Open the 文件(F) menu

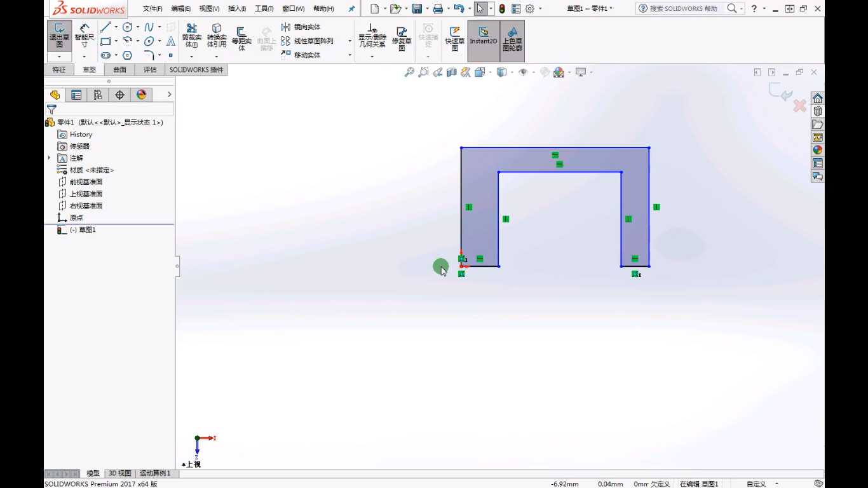click(153, 9)
